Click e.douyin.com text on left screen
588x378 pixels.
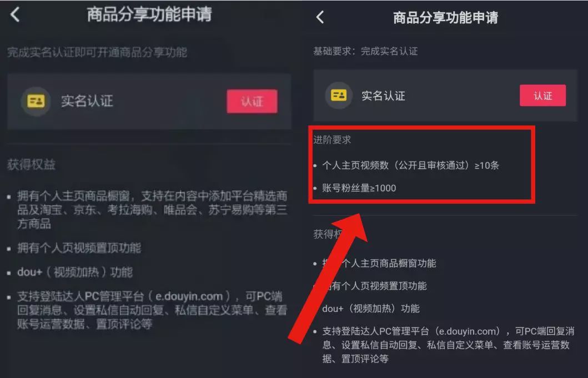(x=189, y=296)
